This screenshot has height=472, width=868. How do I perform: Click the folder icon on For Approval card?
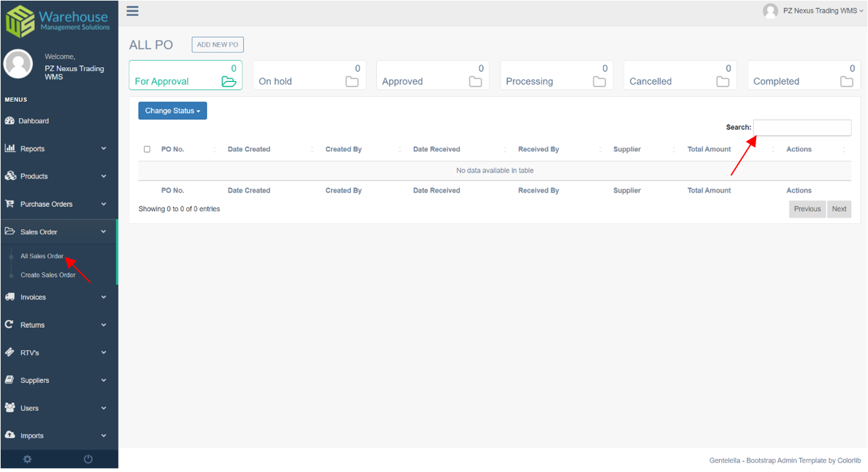[229, 81]
